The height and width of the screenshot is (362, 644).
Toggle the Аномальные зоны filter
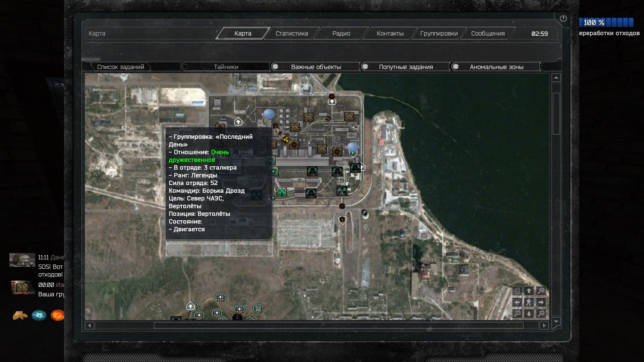[496, 67]
